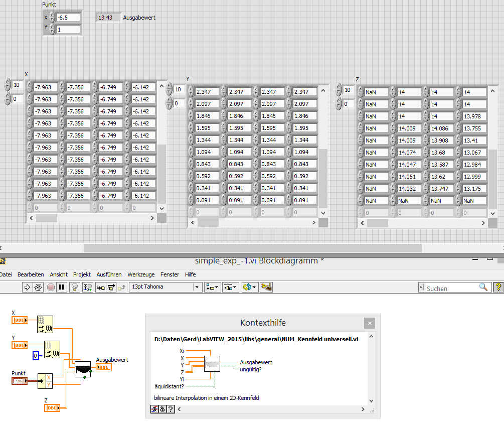Toggle show optional terminals in Kontexthilfe
Screen dimensions: 504x424
click(x=155, y=409)
